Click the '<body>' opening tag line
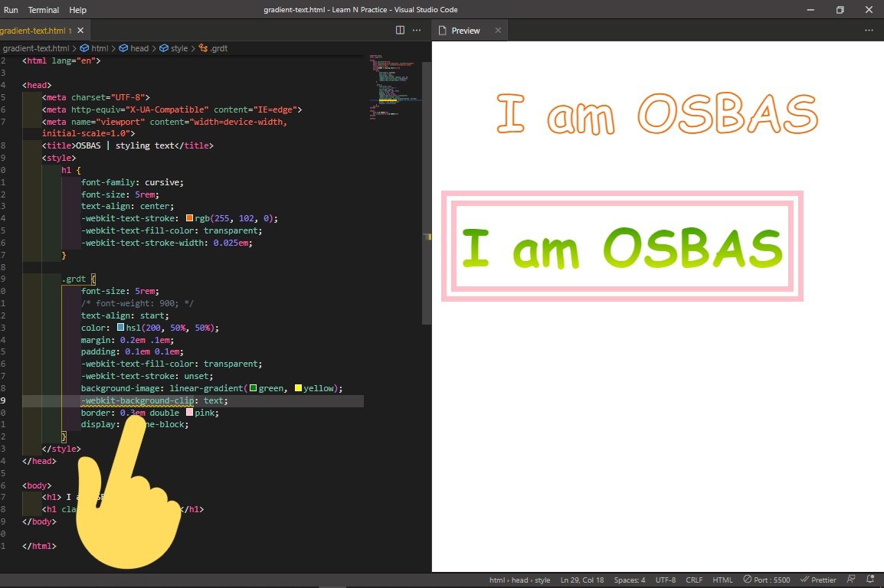This screenshot has width=884, height=588. pyautogui.click(x=37, y=485)
